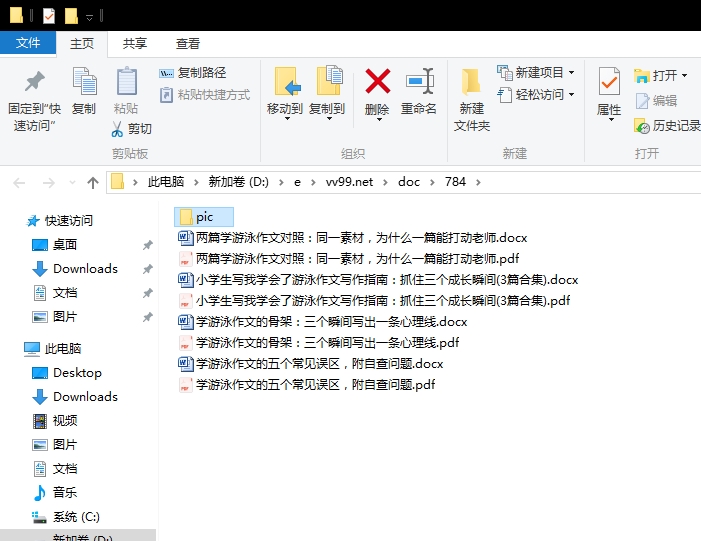Open 文档 under 此电脑

pos(55,469)
